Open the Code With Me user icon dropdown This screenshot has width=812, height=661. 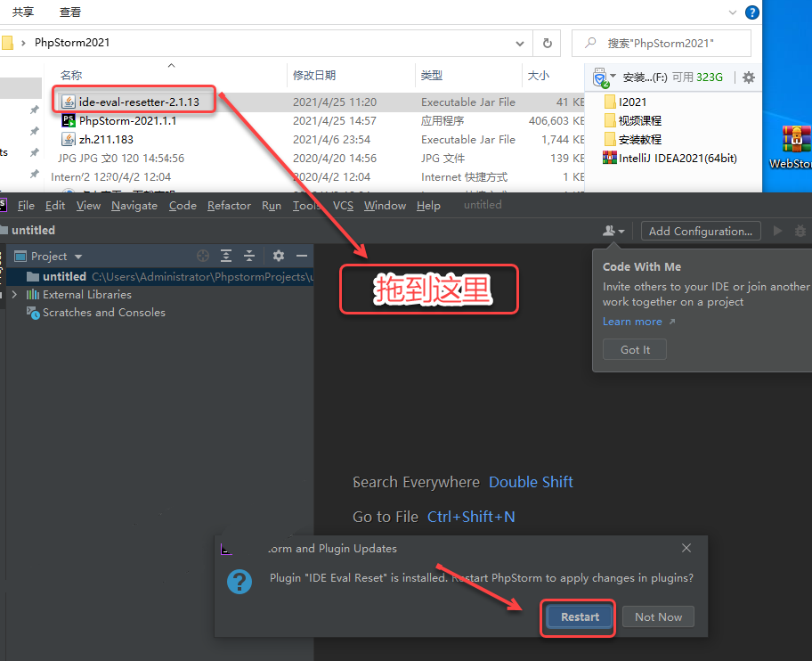coord(613,231)
